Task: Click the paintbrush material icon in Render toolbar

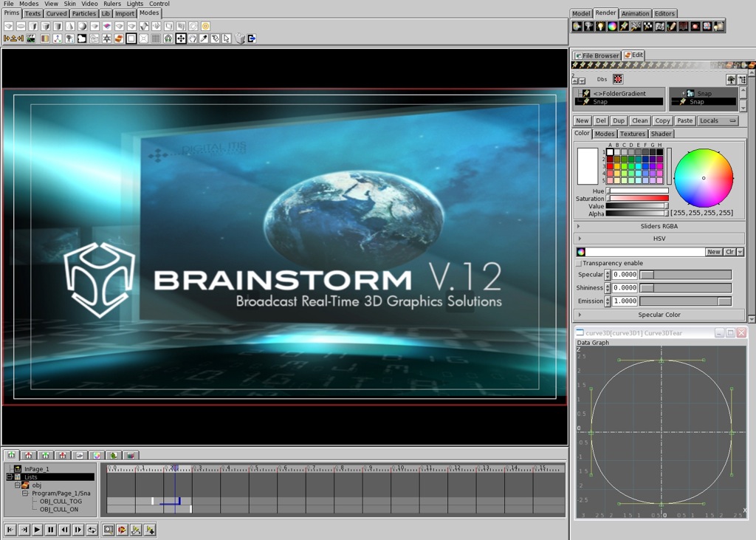Action: click(x=624, y=27)
